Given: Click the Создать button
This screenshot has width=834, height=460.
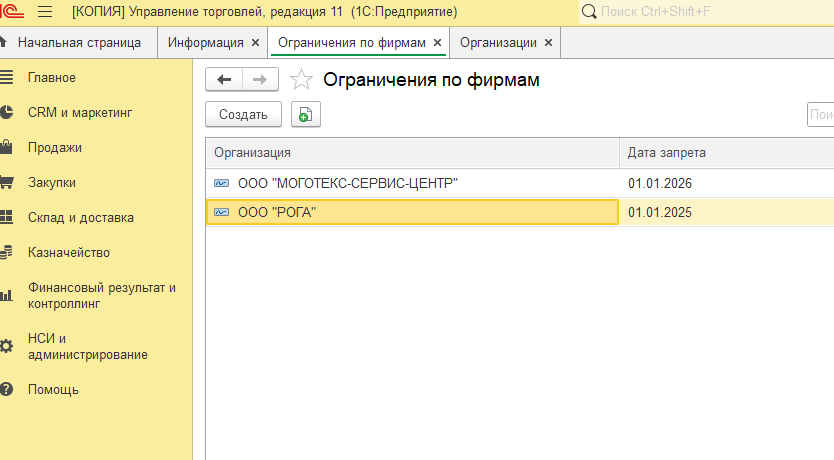Looking at the screenshot, I should pyautogui.click(x=243, y=114).
